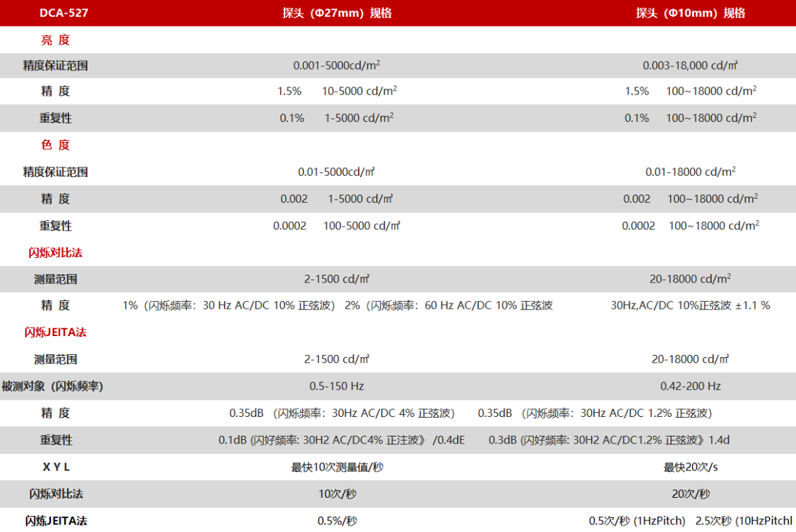
Task: Click 测量范围 label under red 闪烁JEITA法 heading
Action: click(x=55, y=360)
